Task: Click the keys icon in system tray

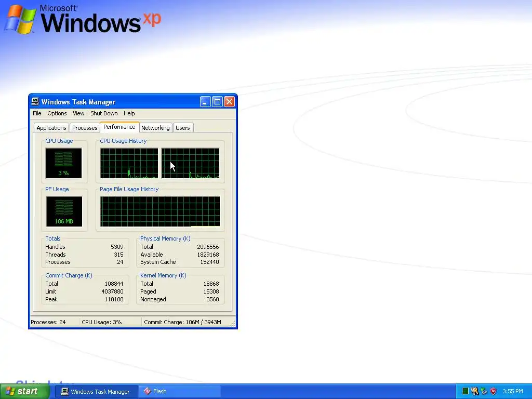Action: tap(475, 391)
